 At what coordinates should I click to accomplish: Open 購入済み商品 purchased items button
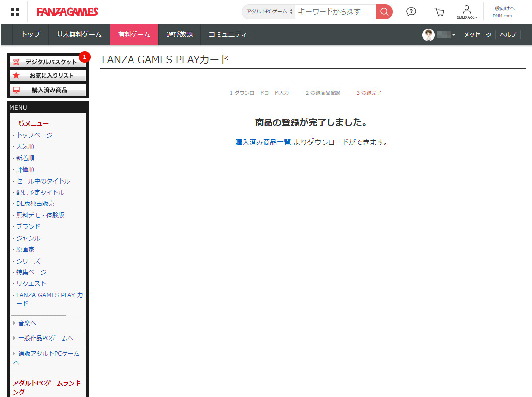[48, 90]
